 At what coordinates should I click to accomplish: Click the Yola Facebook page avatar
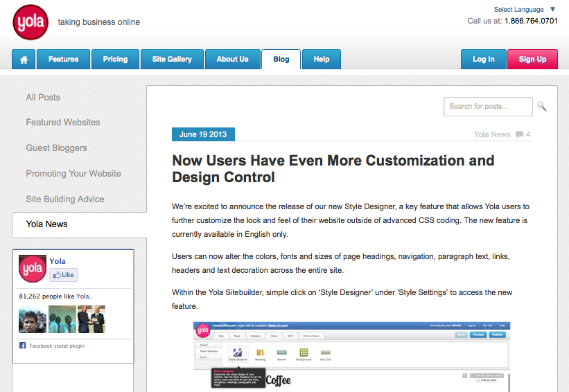tap(33, 269)
